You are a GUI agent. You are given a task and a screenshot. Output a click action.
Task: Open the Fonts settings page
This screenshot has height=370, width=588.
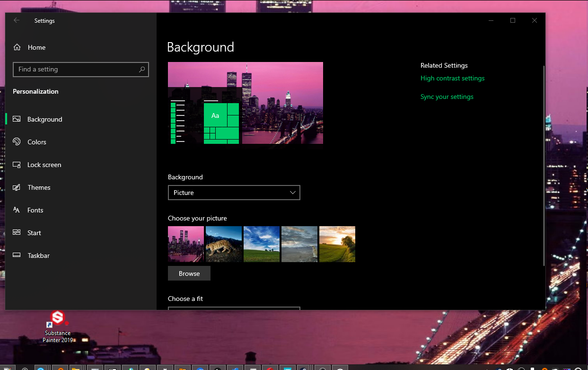81,210
